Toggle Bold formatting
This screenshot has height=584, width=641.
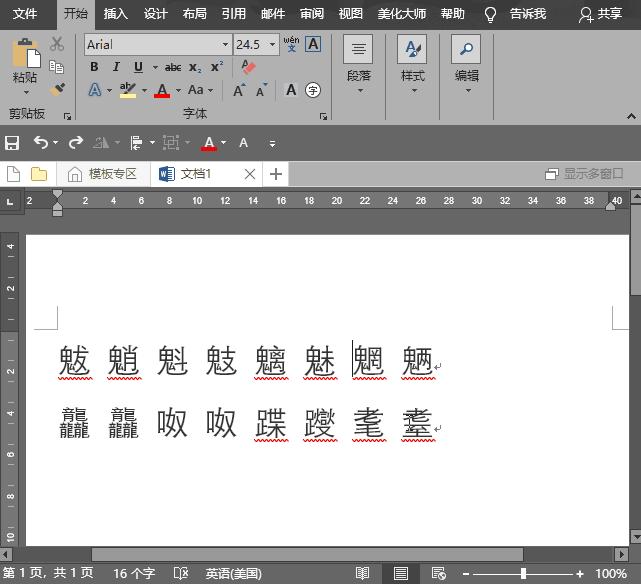94,67
